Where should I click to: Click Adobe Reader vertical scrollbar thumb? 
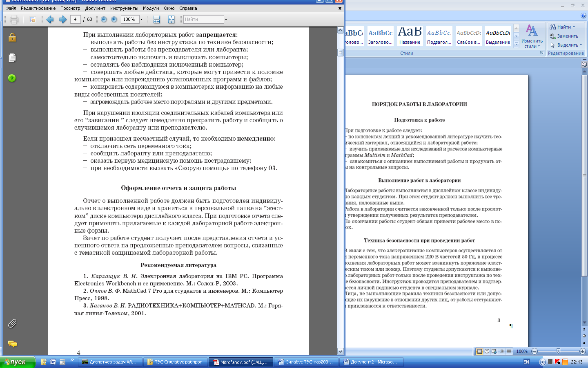click(x=340, y=52)
